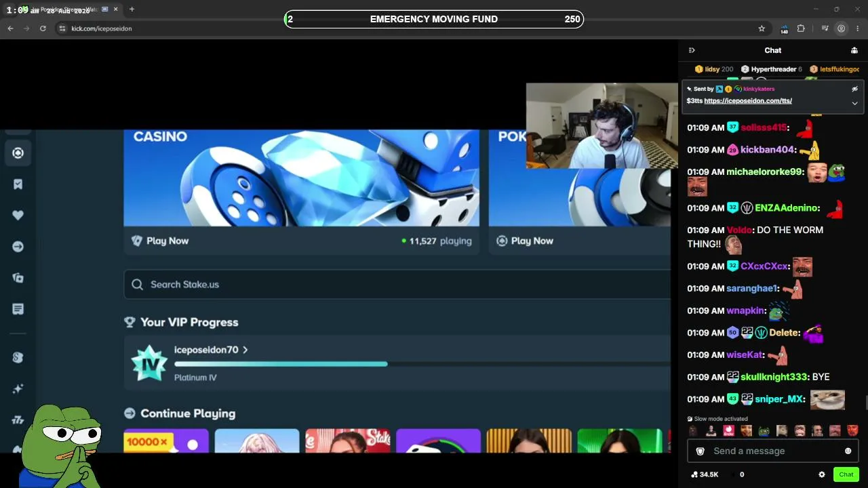This screenshot has height=488, width=868.
Task: Click username wnapkin in chat
Action: 746,310
